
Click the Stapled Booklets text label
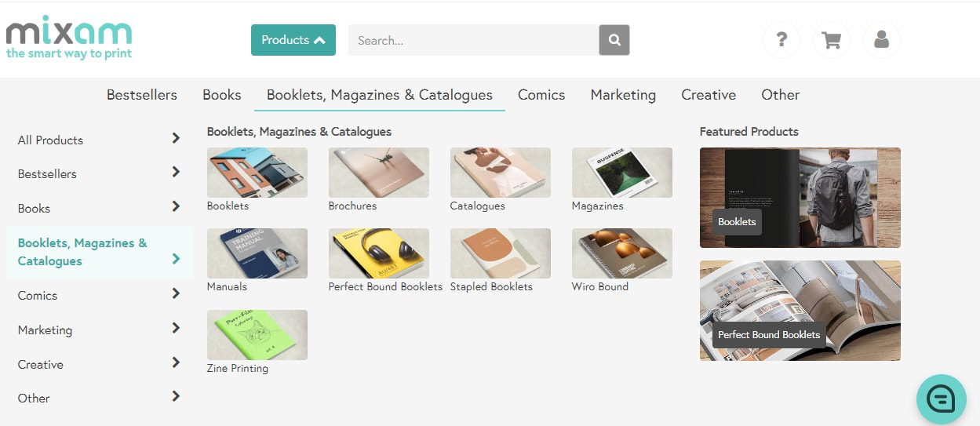491,286
